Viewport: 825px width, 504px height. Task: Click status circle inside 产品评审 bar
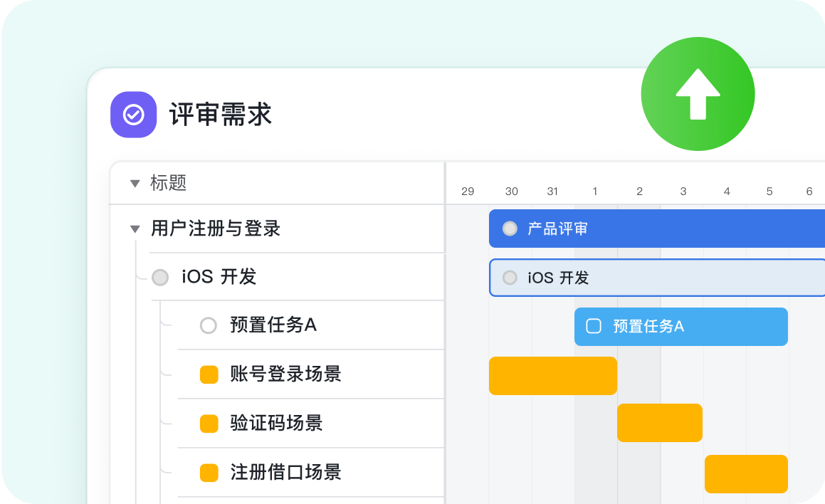click(x=510, y=229)
